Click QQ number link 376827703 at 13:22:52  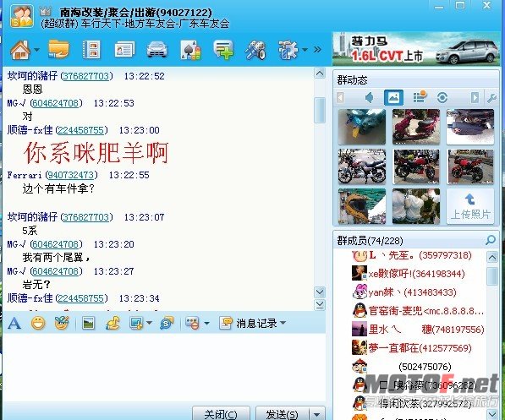[x=86, y=76]
